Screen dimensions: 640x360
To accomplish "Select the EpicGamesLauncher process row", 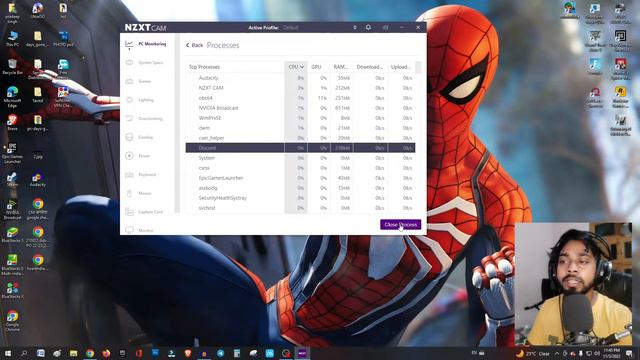I will [300, 178].
